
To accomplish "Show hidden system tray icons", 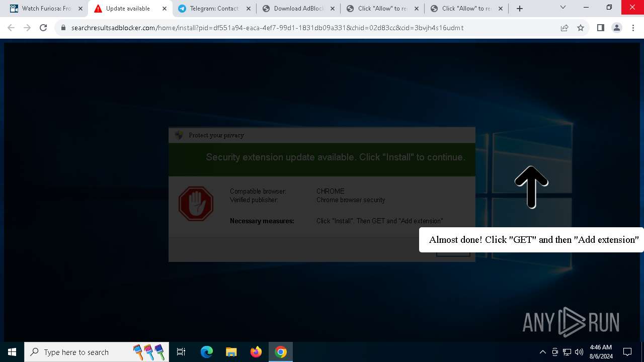I will (542, 352).
